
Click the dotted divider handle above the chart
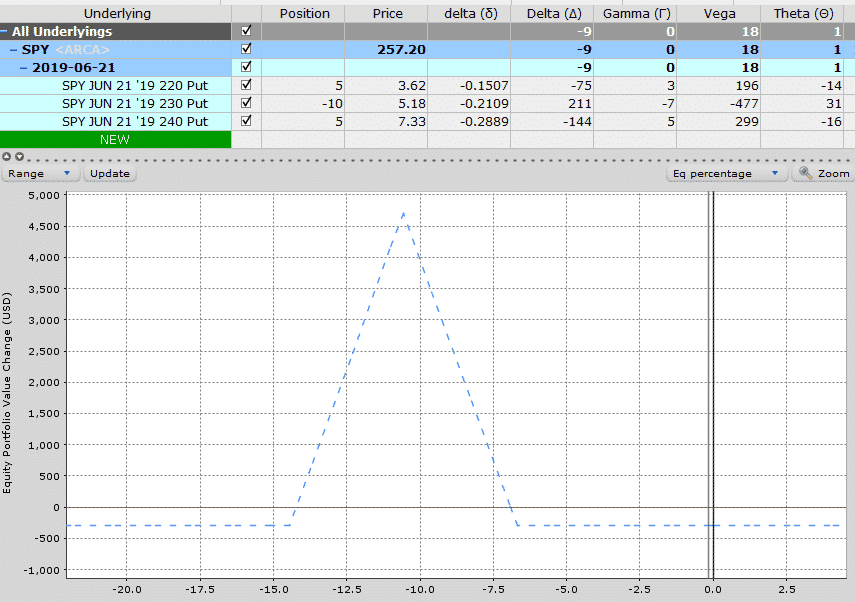click(439, 160)
